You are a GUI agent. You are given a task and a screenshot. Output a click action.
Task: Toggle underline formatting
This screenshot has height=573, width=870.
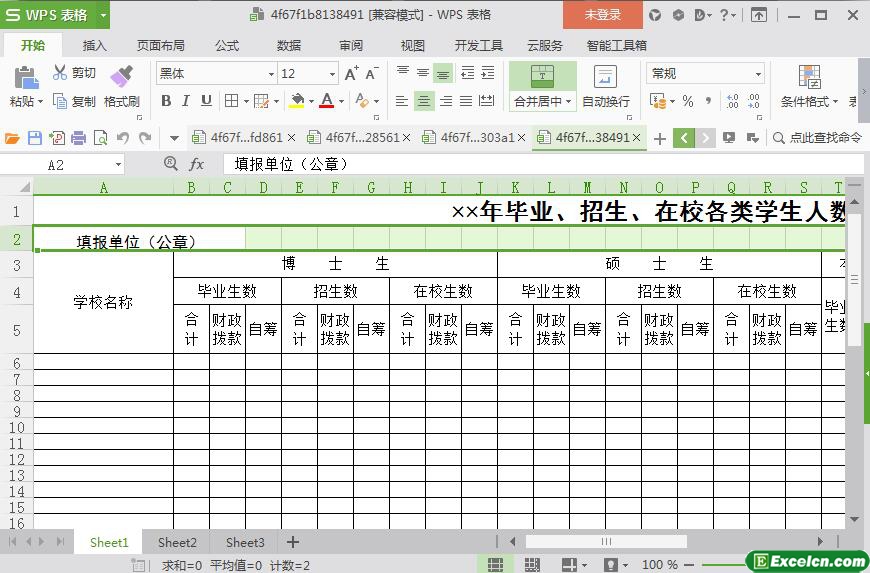[206, 101]
